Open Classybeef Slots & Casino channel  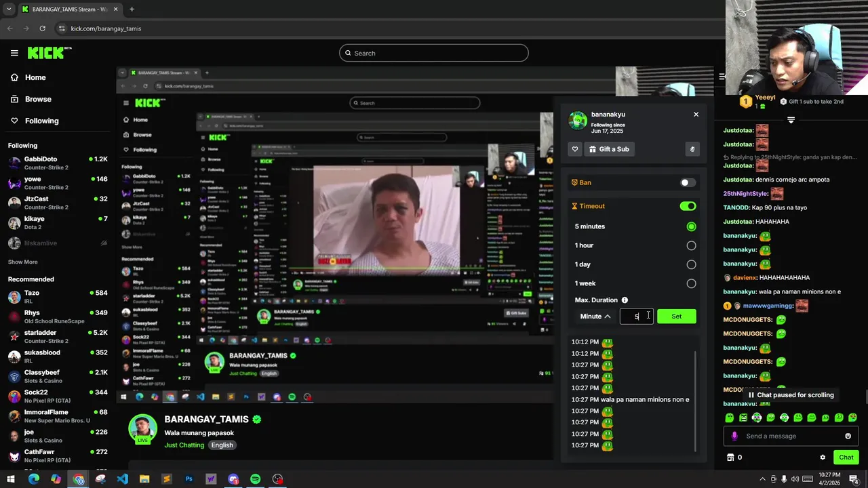pos(58,375)
